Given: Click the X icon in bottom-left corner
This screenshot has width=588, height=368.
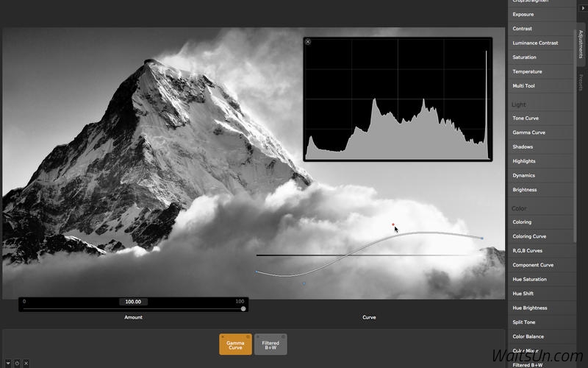Looking at the screenshot, I should 26,363.
